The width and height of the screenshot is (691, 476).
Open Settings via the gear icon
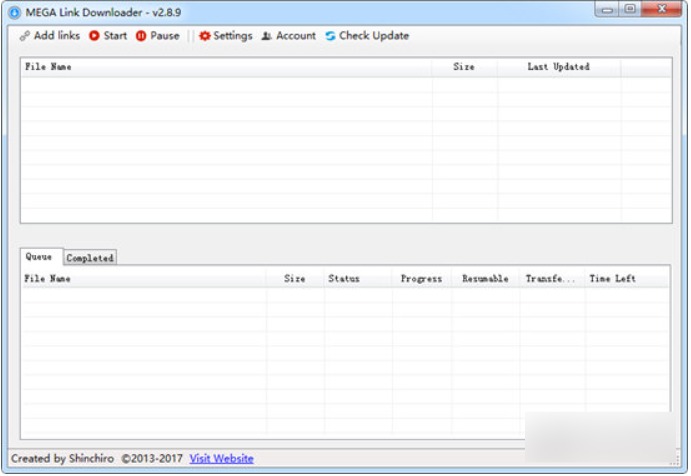click(x=204, y=36)
